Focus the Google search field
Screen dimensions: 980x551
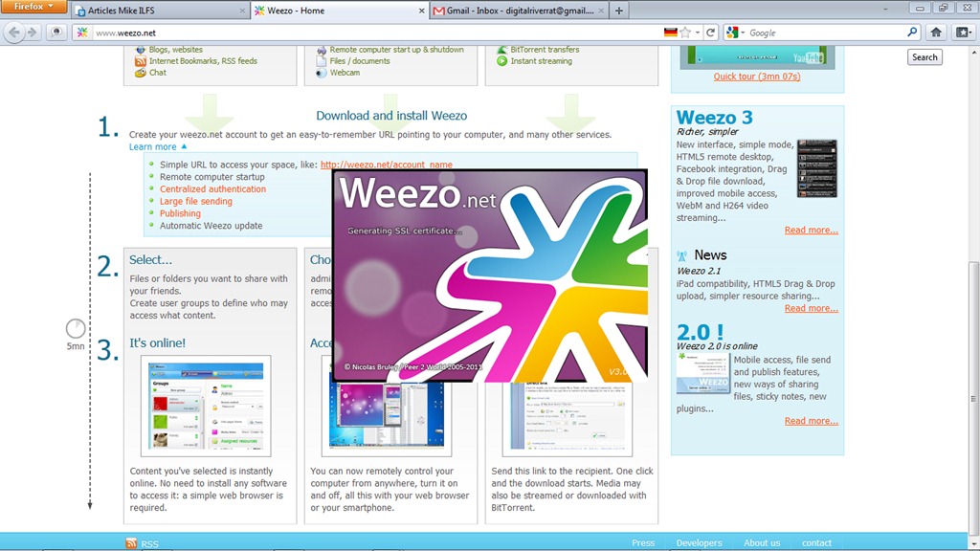825,33
